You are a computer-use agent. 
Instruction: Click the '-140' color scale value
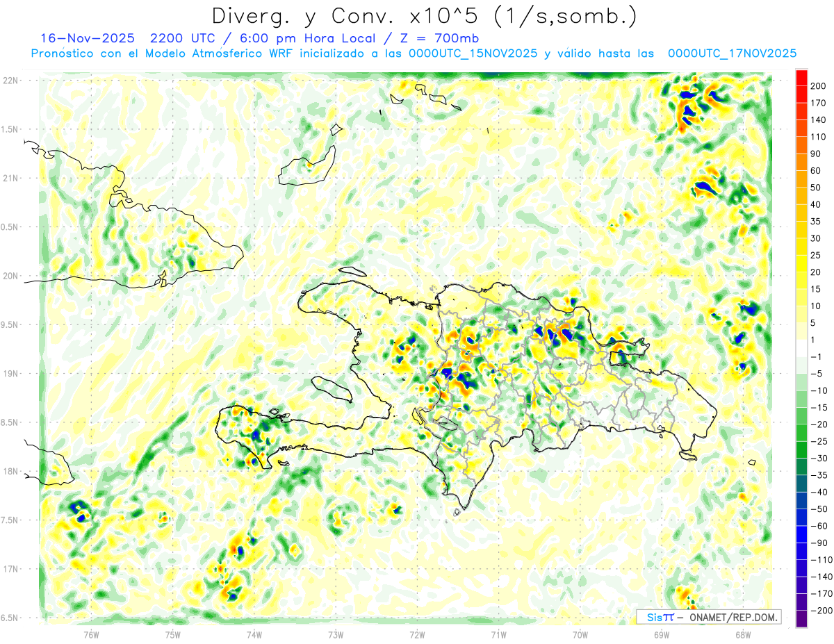[x=822, y=577]
